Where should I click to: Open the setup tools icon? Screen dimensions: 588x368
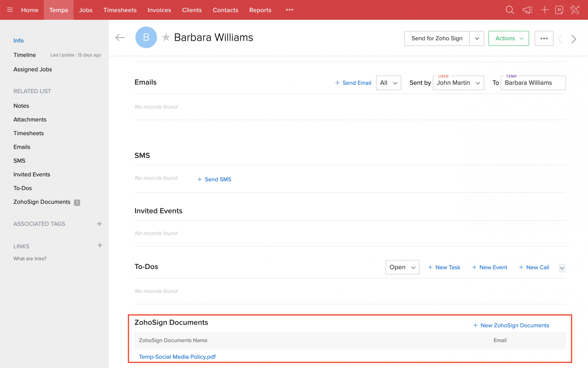click(575, 10)
